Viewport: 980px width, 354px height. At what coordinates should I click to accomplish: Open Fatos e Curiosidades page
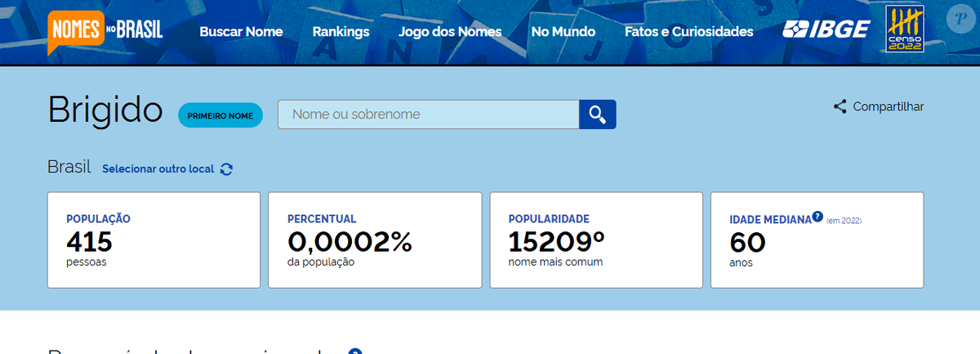coord(688,32)
